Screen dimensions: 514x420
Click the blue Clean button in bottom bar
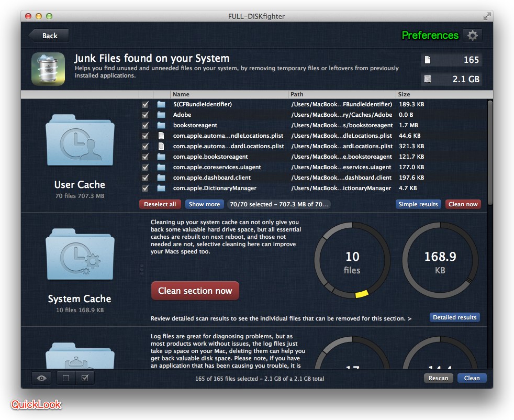click(x=472, y=378)
